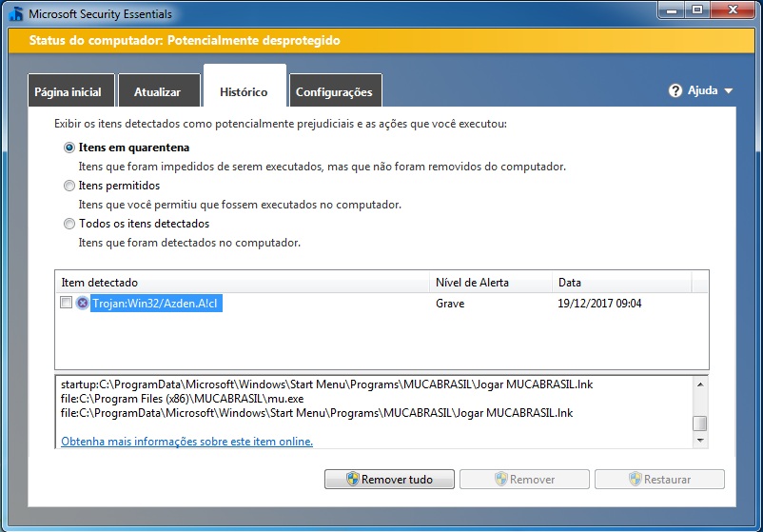Click the threat severity icon beside Trojan entry
This screenshot has width=763, height=532.
(82, 303)
